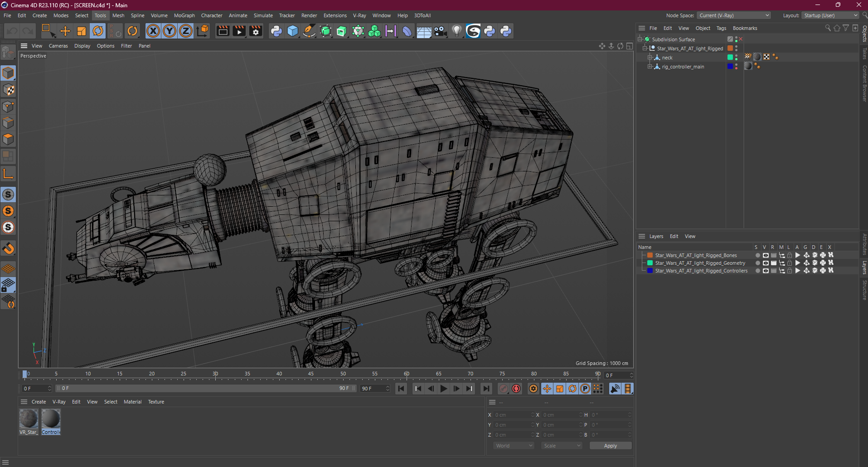The width and height of the screenshot is (868, 467).
Task: Toggle the Workplane grid icon in sidebar
Action: [x=8, y=268]
